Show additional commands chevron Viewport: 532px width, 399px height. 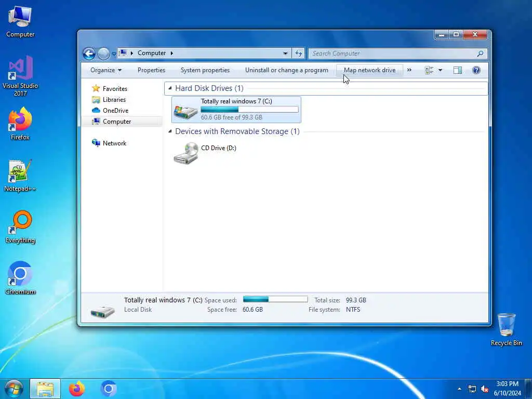click(409, 70)
